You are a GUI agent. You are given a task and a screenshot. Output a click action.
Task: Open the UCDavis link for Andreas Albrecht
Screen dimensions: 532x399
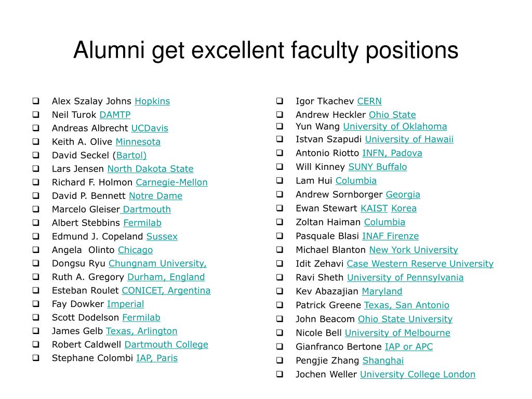tap(150, 128)
